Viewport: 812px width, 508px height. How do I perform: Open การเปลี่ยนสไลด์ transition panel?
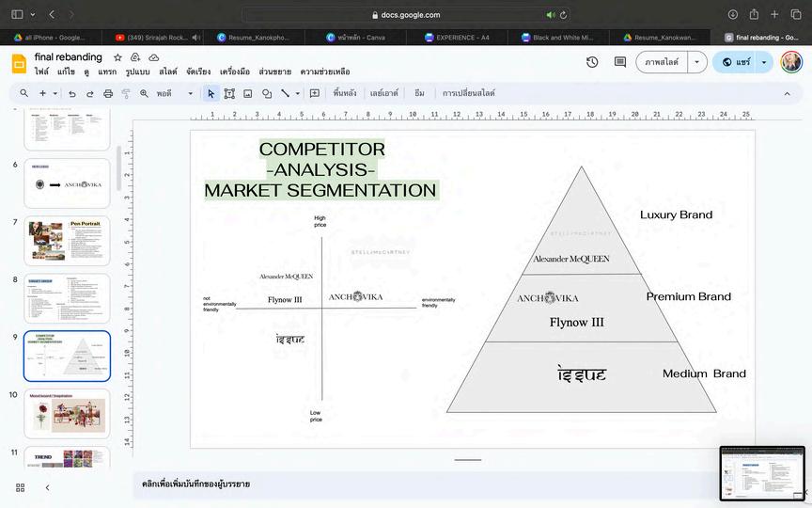coord(469,93)
